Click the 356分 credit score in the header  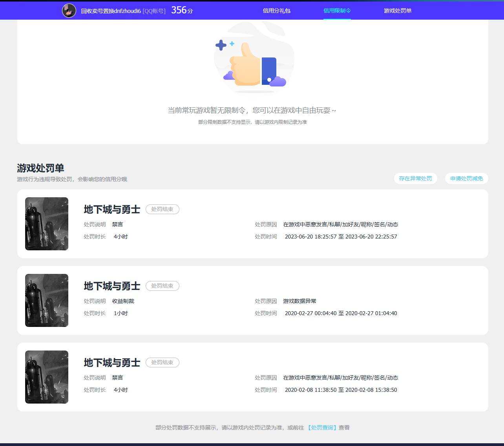coord(182,10)
